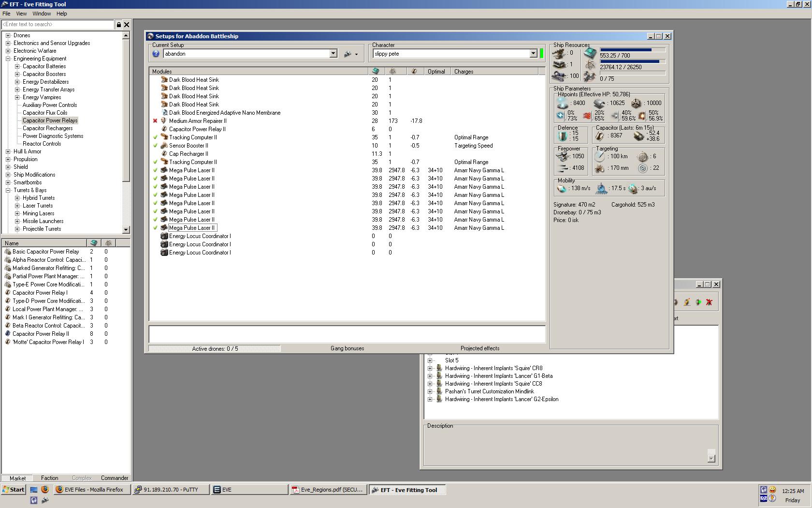Click the Projected effects button
Viewport: 812px width, 508px height.
[x=480, y=348]
